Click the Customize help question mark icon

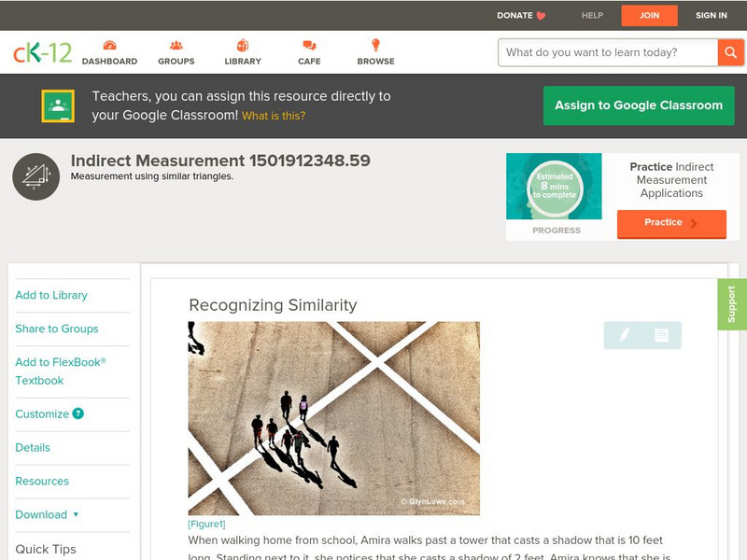(78, 413)
